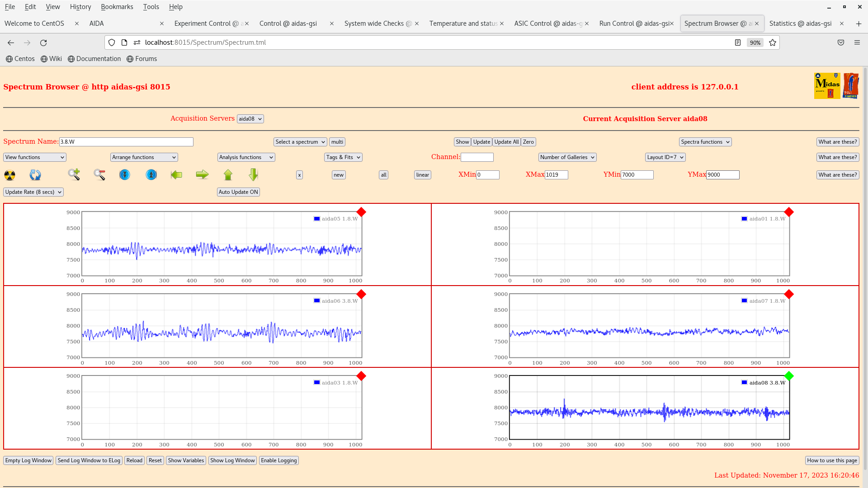
Task: Click the yellow radiation symbol icon
Action: pyautogui.click(x=9, y=175)
